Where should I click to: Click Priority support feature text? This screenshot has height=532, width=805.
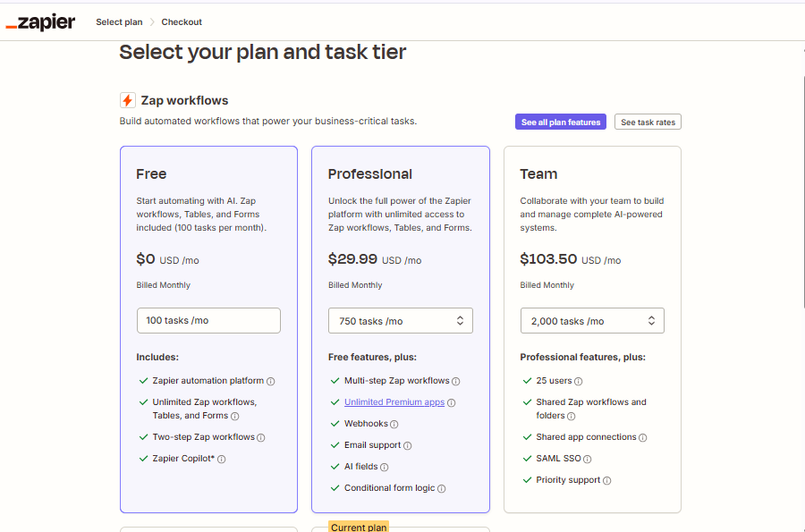tap(568, 480)
